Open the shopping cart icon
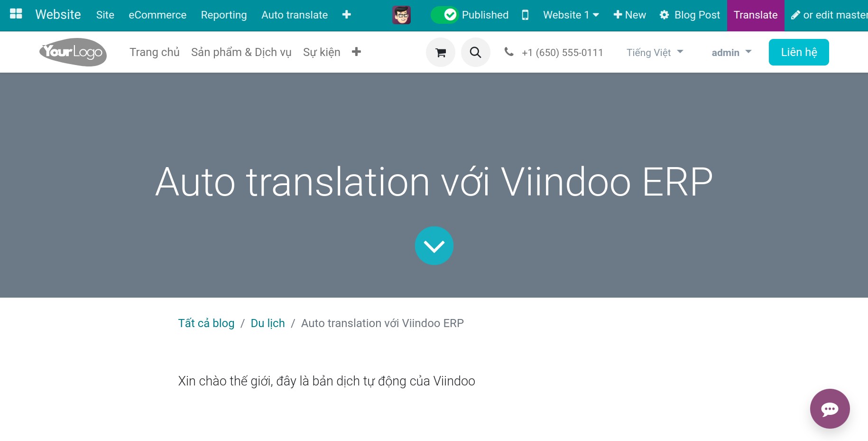This screenshot has height=441, width=868. tap(441, 52)
